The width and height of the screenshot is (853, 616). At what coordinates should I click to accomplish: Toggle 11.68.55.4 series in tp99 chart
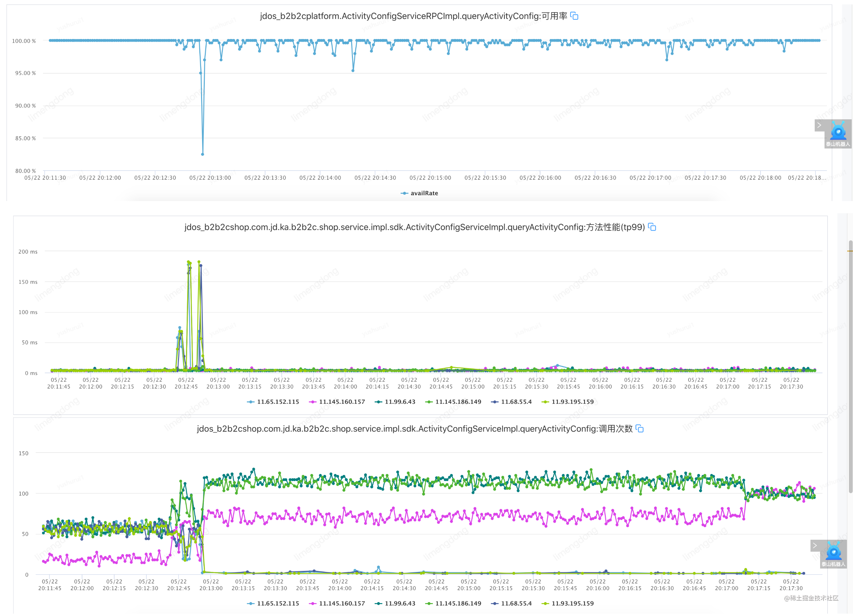pos(511,402)
